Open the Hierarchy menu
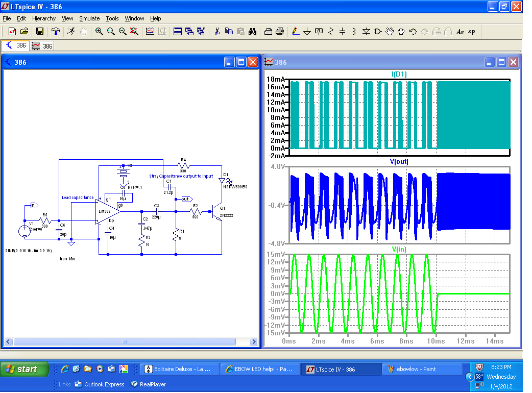 pyautogui.click(x=44, y=18)
